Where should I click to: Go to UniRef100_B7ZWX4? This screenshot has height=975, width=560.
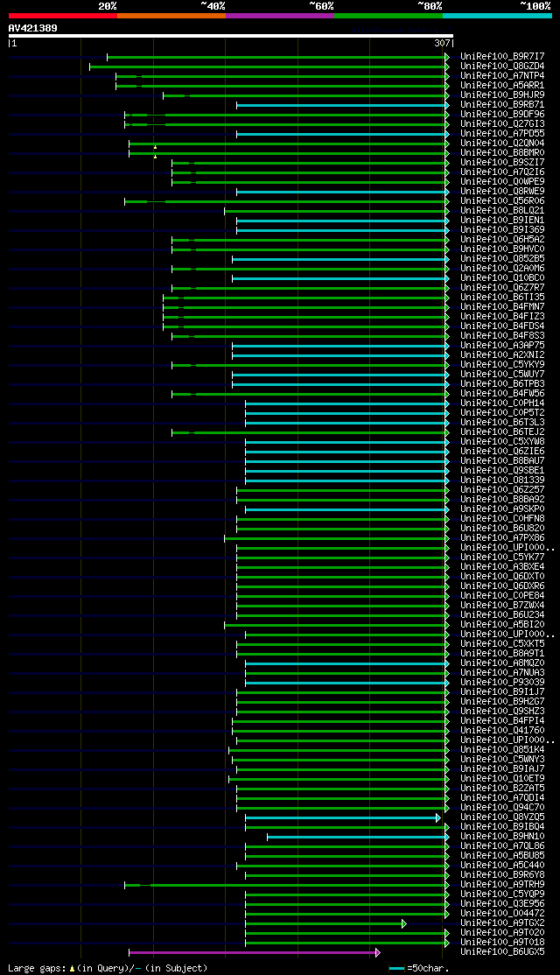(x=502, y=606)
